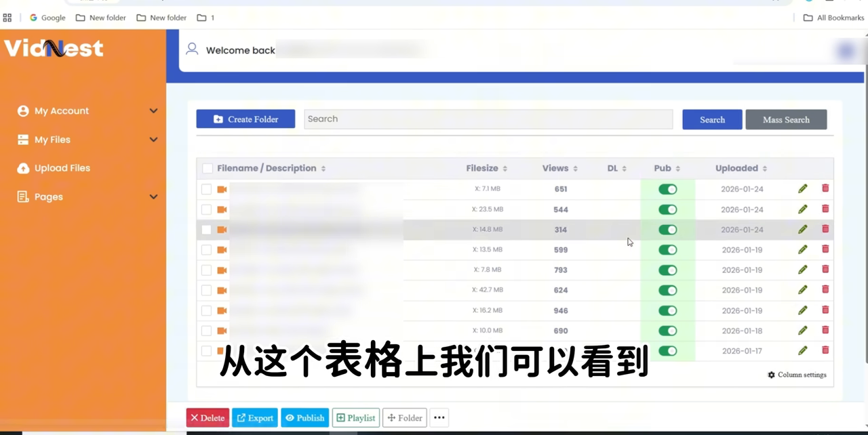The image size is (868, 435).
Task: Open the three-dots more actions menu
Action: click(439, 417)
